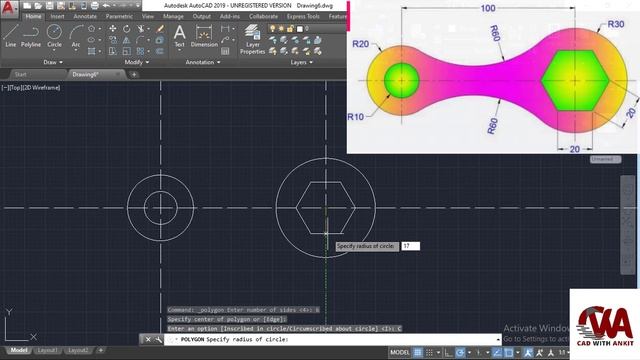Click the layer color swatch square
Image resolution: width=640 pixels, height=360 pixels.
(x=300, y=29)
